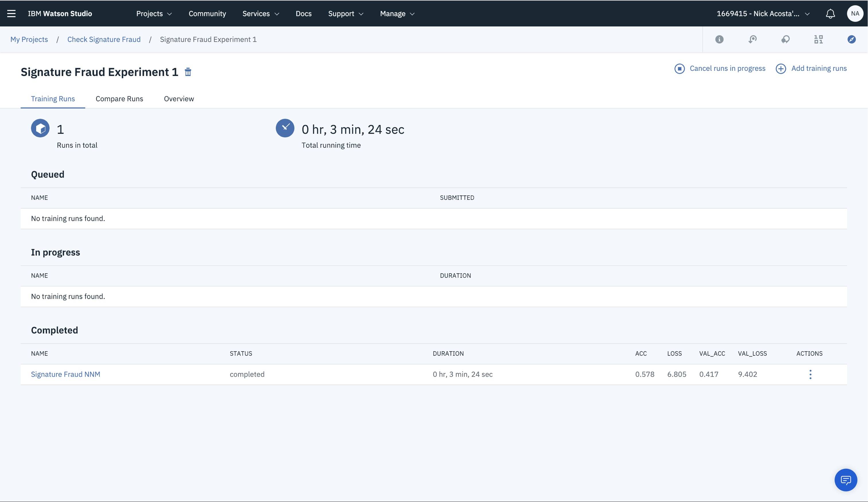Click the 6.805 loss value
868x502 pixels.
pos(677,374)
